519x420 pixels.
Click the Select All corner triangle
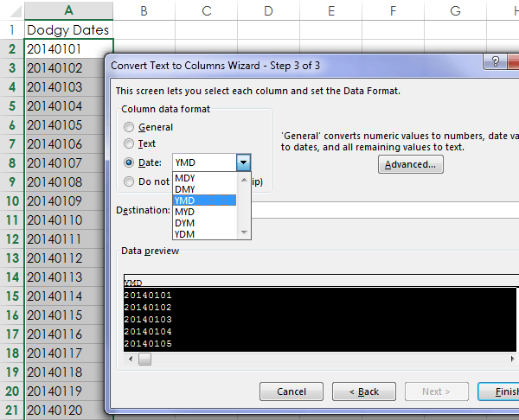(15, 11)
